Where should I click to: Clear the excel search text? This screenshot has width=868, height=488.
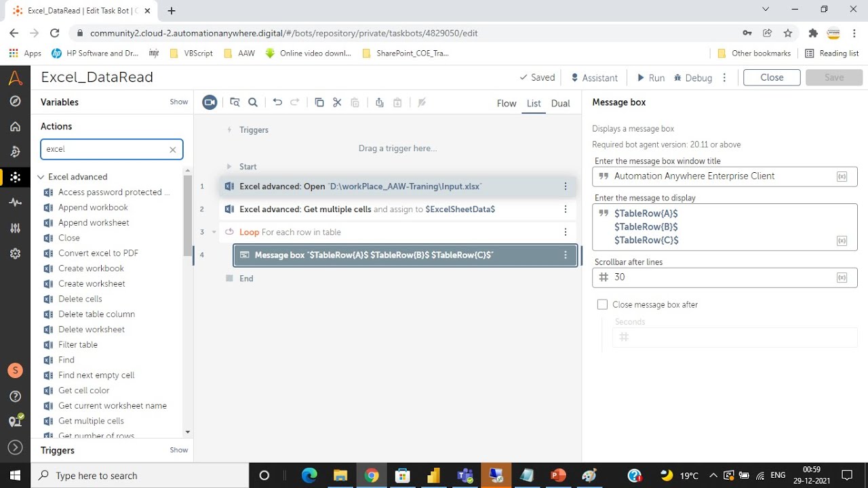[x=172, y=150]
